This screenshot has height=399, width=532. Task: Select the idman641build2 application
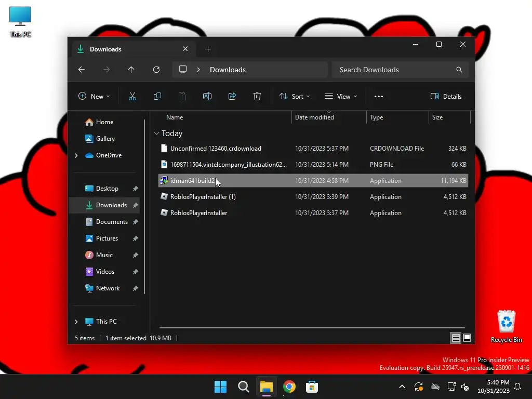coord(313,180)
